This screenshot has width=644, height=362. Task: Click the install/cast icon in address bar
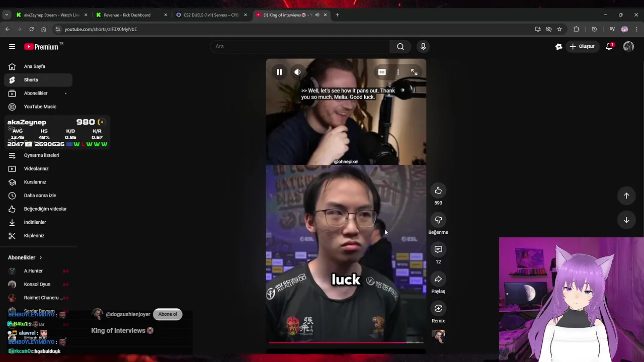(x=538, y=29)
